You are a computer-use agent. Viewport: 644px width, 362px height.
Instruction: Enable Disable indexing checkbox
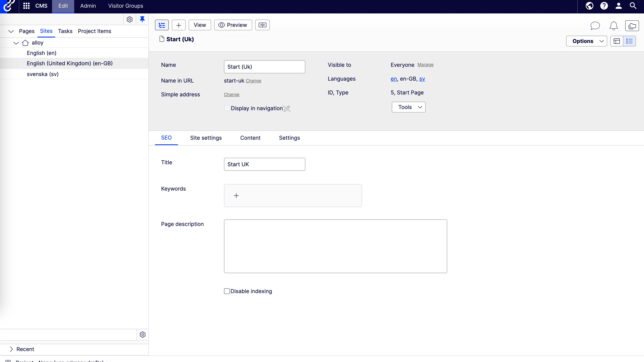[227, 291]
